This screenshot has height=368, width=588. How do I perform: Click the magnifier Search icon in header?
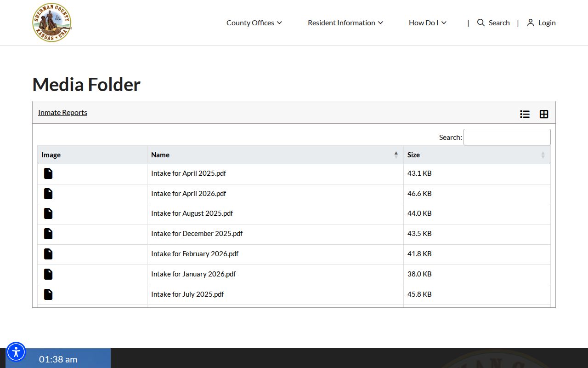tap(481, 23)
